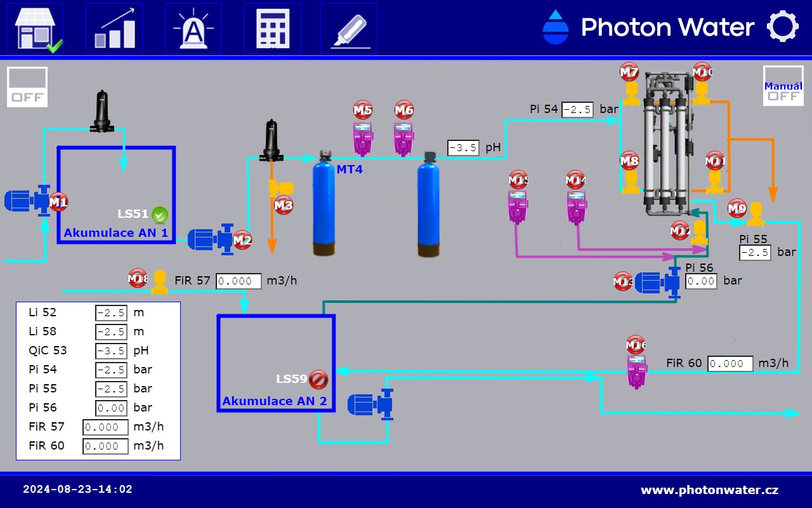Image resolution: width=812 pixels, height=508 pixels.
Task: Toggle the top-left OFF switch
Action: [x=27, y=86]
